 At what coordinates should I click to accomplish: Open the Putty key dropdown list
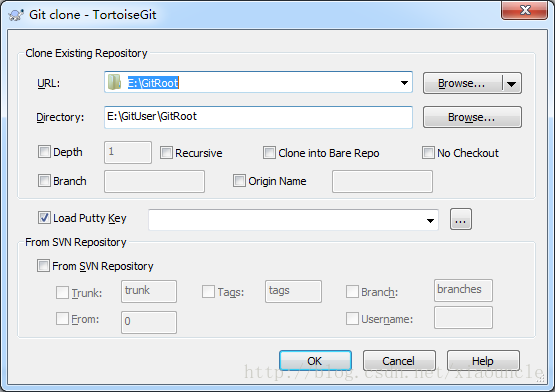(430, 220)
